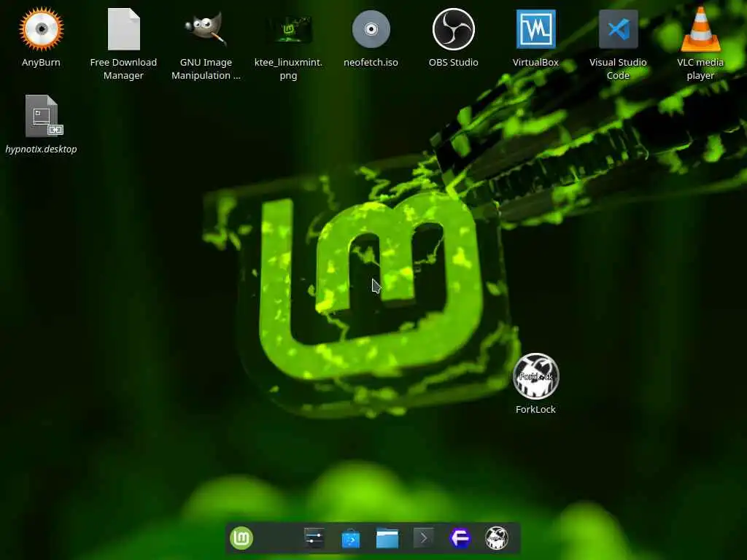The height and width of the screenshot is (560, 747).
Task: Launch ForkLock from the dock
Action: click(x=496, y=538)
